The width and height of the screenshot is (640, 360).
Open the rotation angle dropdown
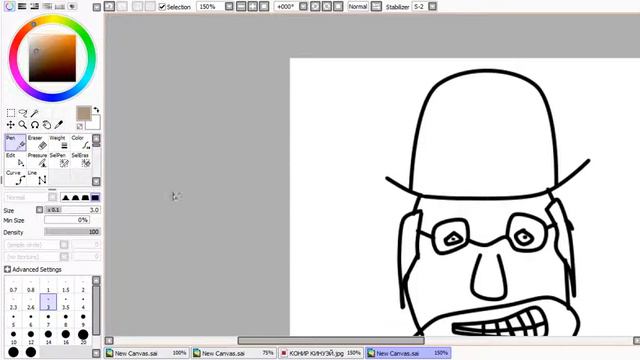tap(303, 7)
